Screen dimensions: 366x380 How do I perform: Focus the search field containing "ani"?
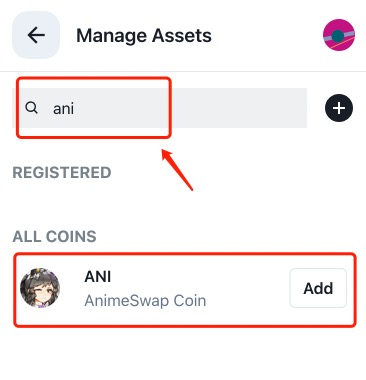[159, 108]
